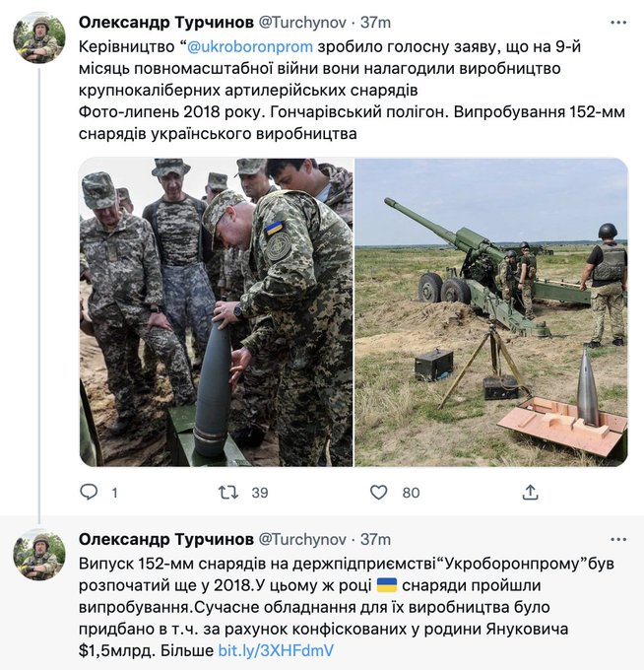Viewport: 644px width, 670px height.
Task: Open the profile avatar on the second tweet
Action: click(x=39, y=555)
